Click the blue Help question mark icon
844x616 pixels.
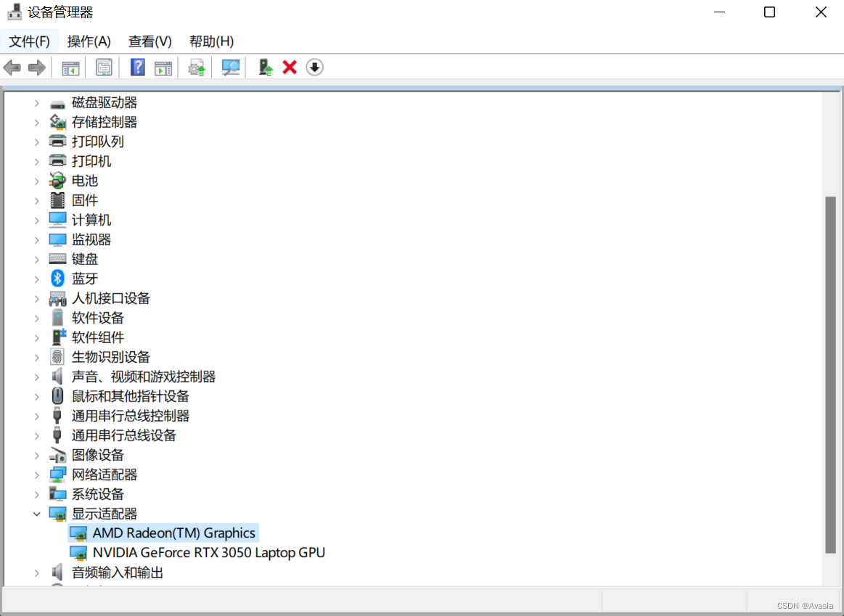click(138, 67)
